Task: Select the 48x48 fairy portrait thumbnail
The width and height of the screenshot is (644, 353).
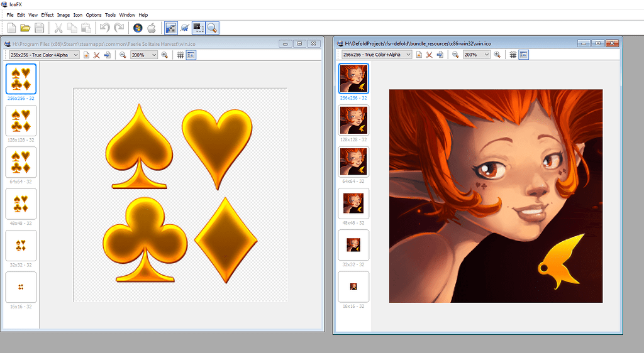Action: coord(353,203)
